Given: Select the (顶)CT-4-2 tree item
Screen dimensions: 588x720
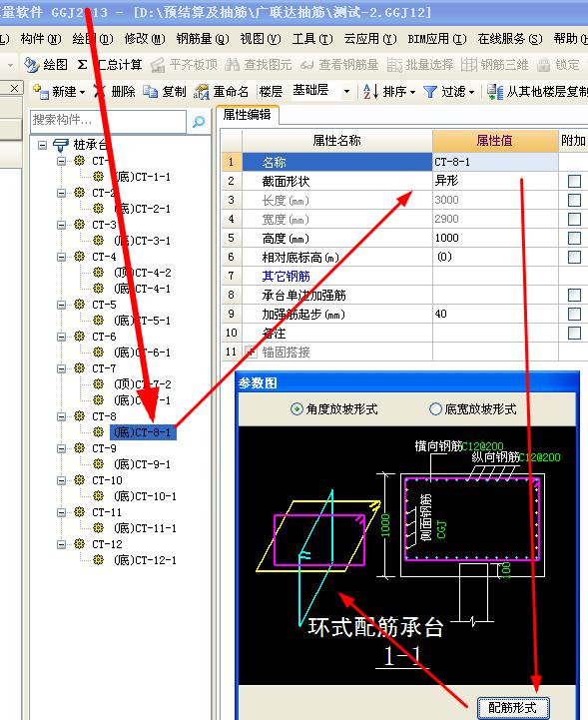Looking at the screenshot, I should 143,273.
